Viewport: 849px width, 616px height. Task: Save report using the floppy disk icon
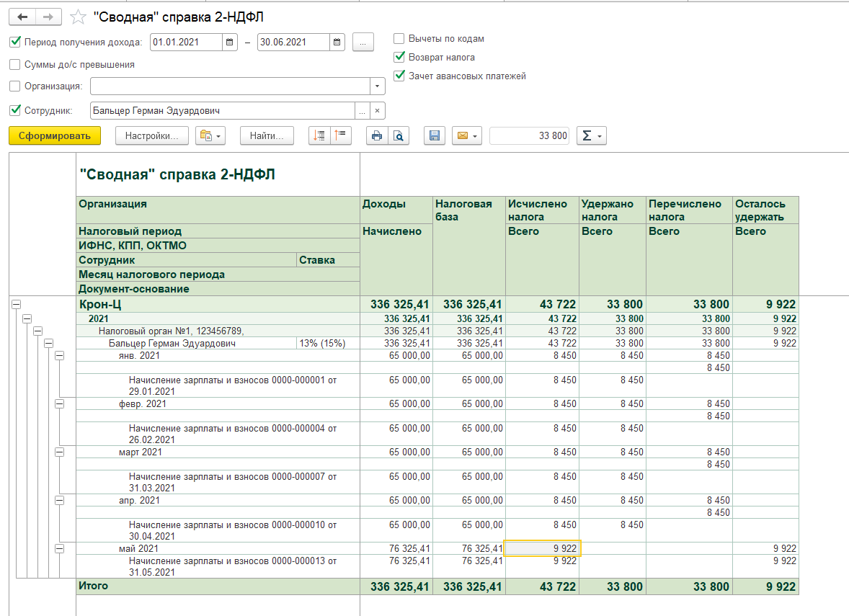pyautogui.click(x=434, y=135)
